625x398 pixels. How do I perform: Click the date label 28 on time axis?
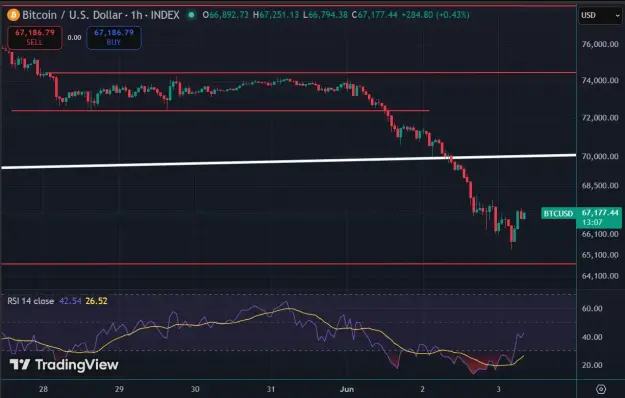click(43, 389)
